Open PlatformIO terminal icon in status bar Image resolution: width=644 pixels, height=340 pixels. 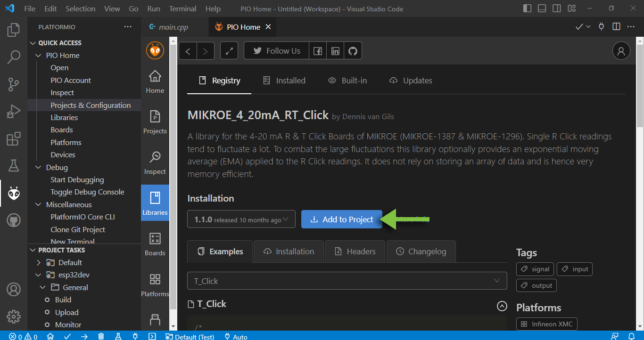(152, 336)
